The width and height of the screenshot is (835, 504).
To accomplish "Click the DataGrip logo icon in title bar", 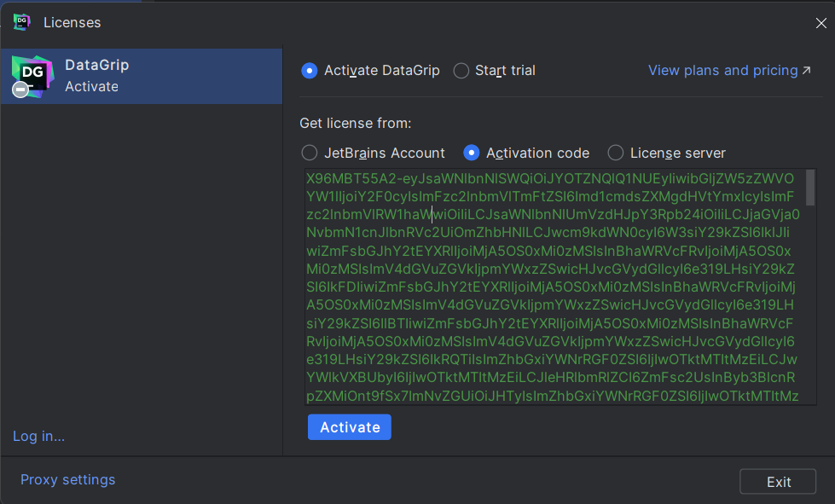I will (22, 22).
